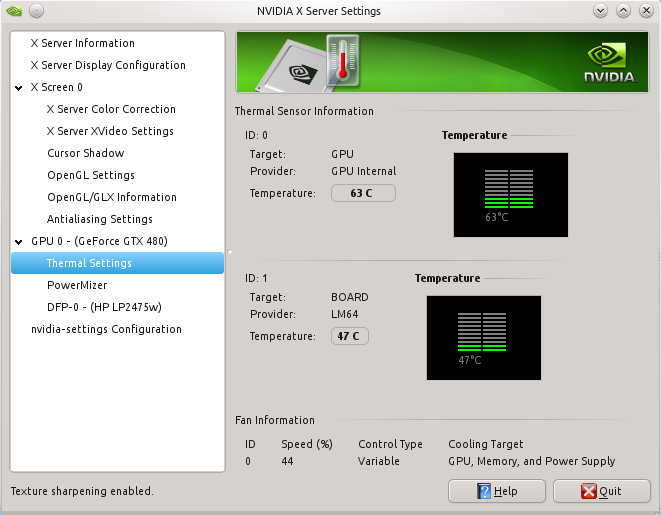661x515 pixels.
Task: Click the Cooling Target column header
Action: tap(486, 444)
